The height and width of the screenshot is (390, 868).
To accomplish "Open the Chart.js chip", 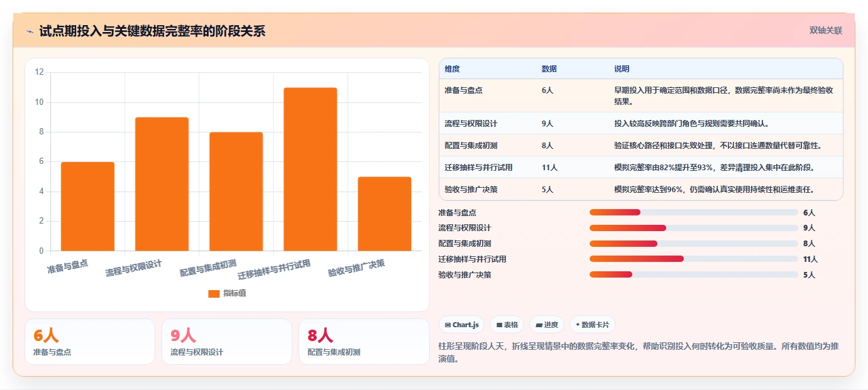I will point(461,325).
